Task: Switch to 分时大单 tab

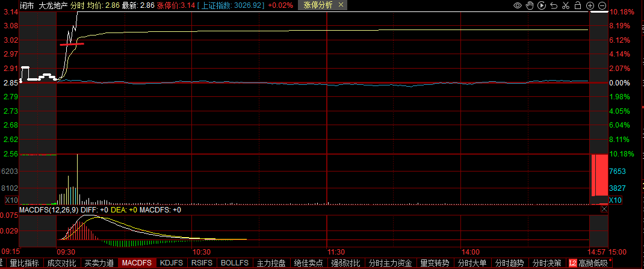Action: point(472,263)
